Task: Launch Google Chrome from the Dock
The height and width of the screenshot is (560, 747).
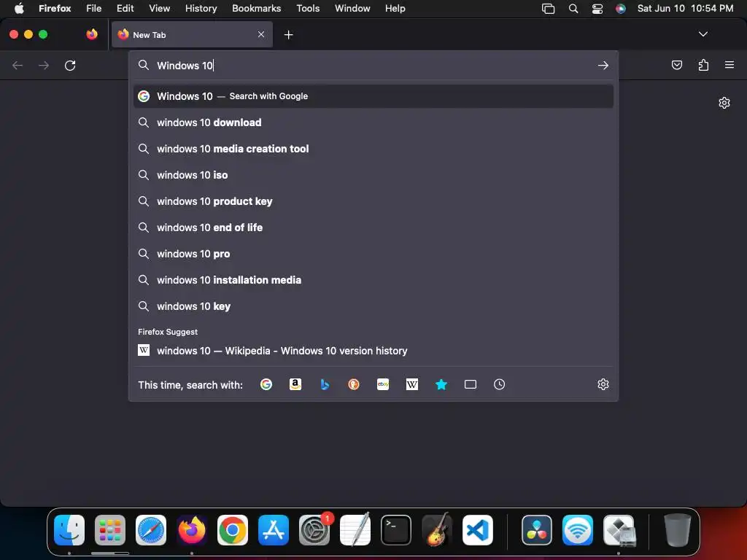Action: [233, 530]
